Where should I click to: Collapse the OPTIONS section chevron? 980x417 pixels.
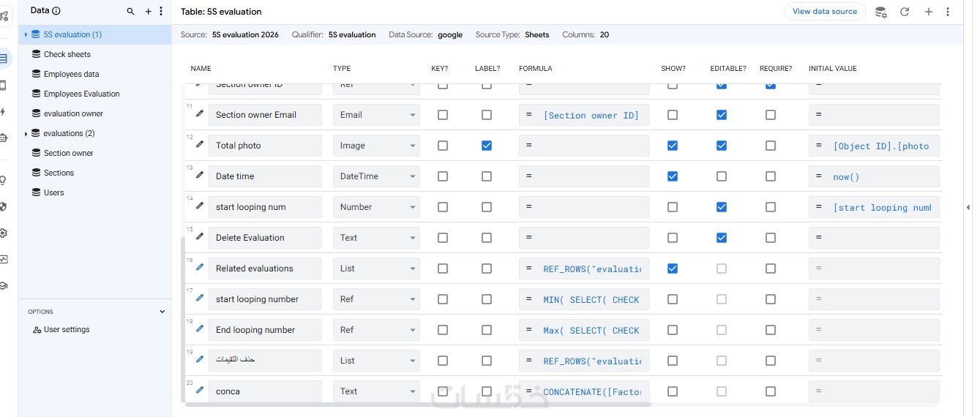click(x=162, y=312)
